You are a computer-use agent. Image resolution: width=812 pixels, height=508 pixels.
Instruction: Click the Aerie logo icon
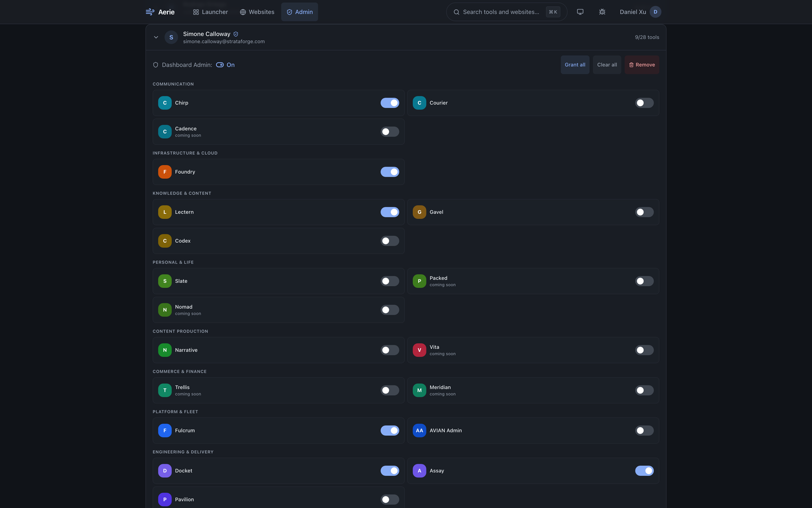(150, 12)
